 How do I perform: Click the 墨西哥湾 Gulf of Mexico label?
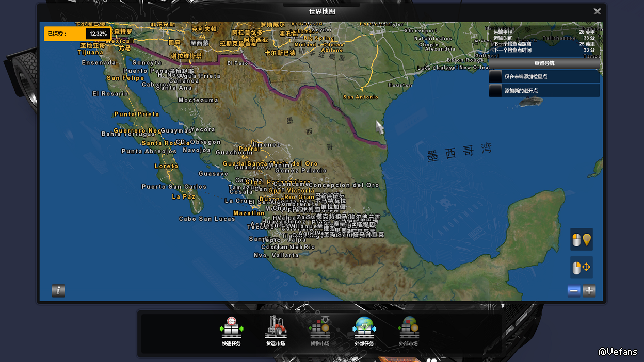pyautogui.click(x=459, y=153)
